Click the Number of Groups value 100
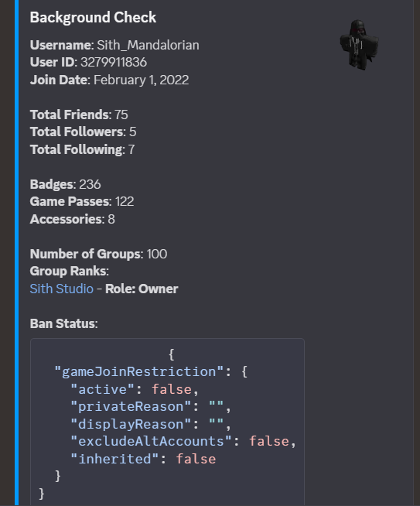420x506 pixels. tap(157, 254)
